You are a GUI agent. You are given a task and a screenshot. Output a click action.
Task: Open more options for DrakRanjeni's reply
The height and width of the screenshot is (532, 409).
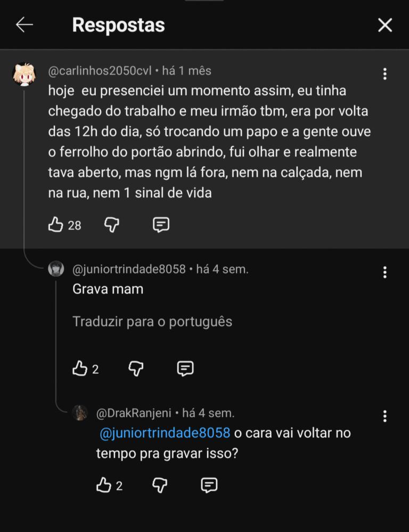point(385,416)
